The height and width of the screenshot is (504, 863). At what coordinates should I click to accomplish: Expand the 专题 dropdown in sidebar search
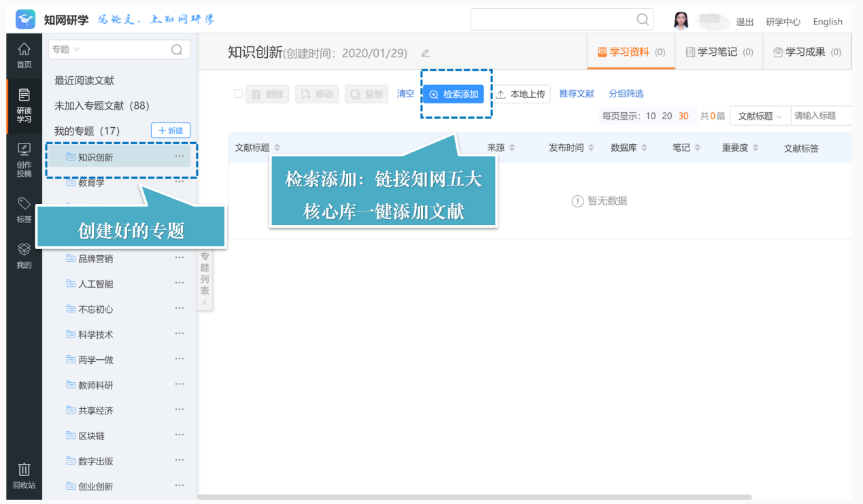66,49
